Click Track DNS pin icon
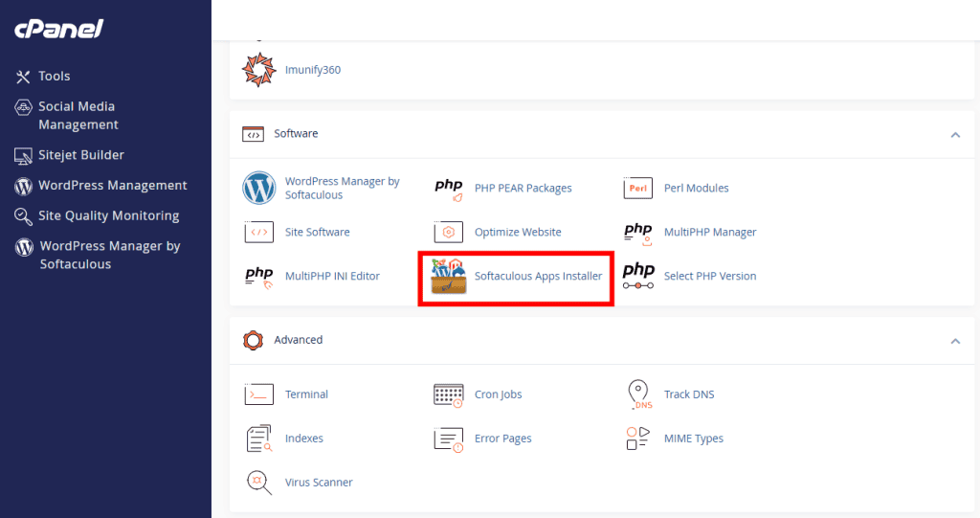Screen dimensions: 980x518 (638, 394)
